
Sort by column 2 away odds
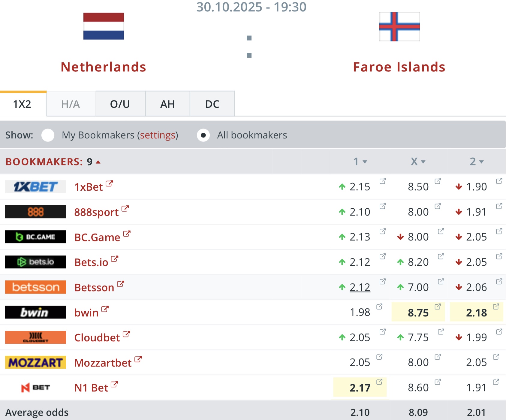coord(476,162)
